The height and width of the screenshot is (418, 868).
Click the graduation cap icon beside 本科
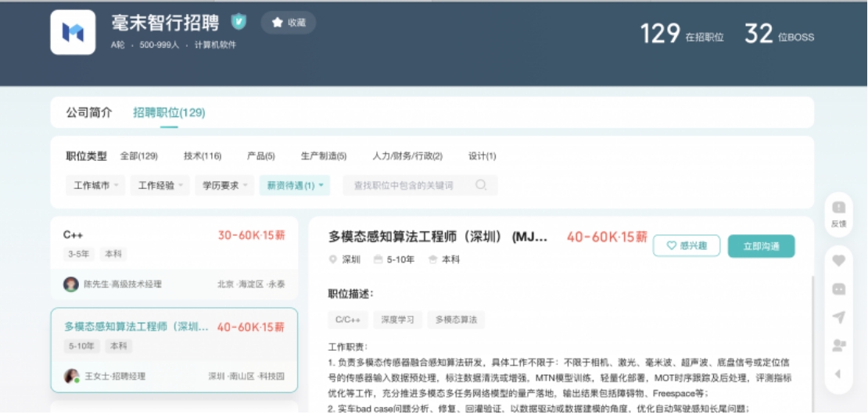point(433,259)
